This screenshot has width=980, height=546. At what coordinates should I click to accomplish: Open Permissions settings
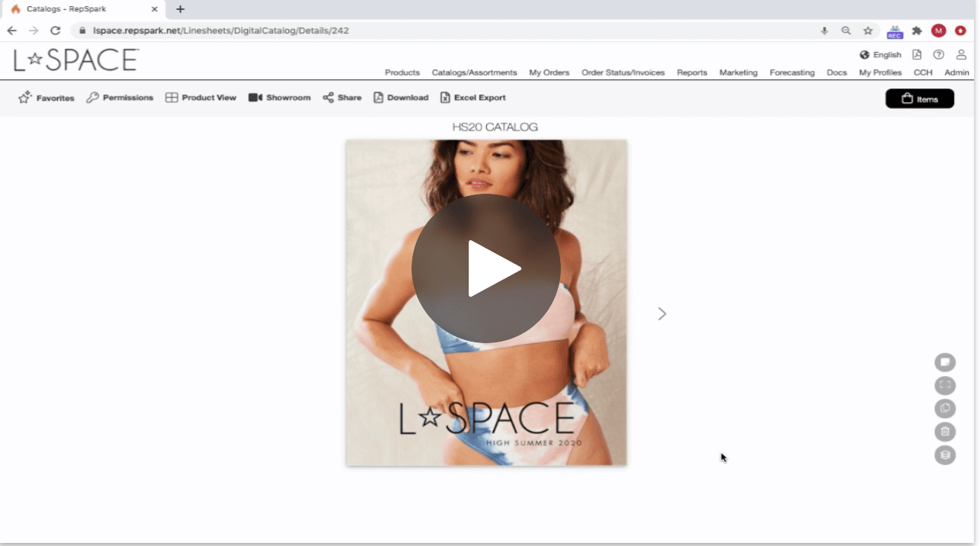click(x=120, y=98)
